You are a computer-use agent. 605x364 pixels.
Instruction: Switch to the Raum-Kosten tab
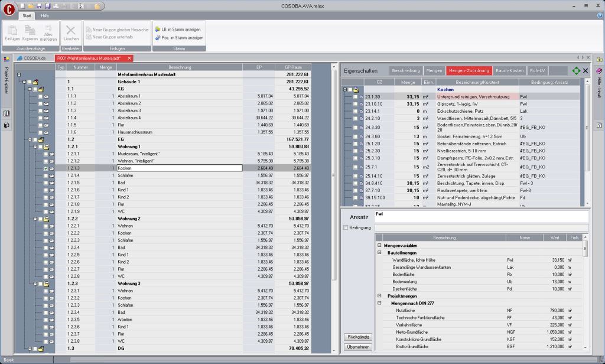[x=509, y=70]
